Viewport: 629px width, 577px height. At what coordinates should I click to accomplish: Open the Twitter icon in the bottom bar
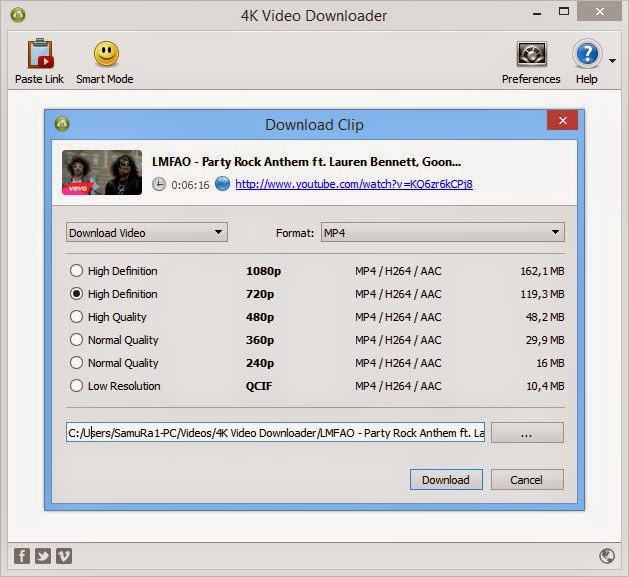(43, 556)
